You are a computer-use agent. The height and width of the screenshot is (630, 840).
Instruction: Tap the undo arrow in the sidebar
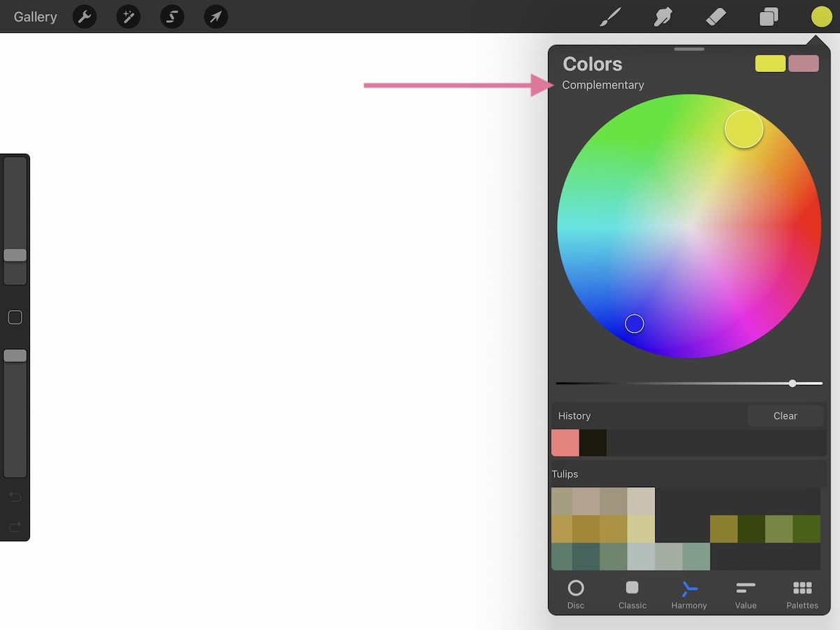click(x=15, y=497)
